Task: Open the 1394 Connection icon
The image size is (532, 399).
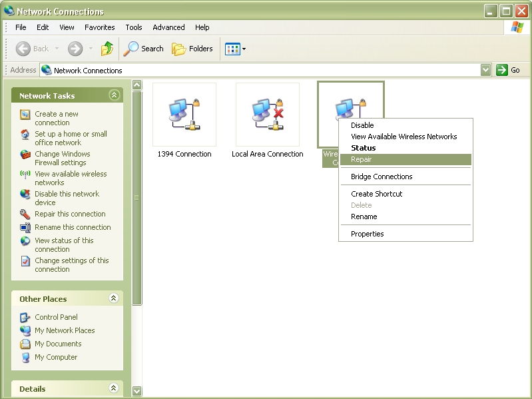Action: (184, 115)
